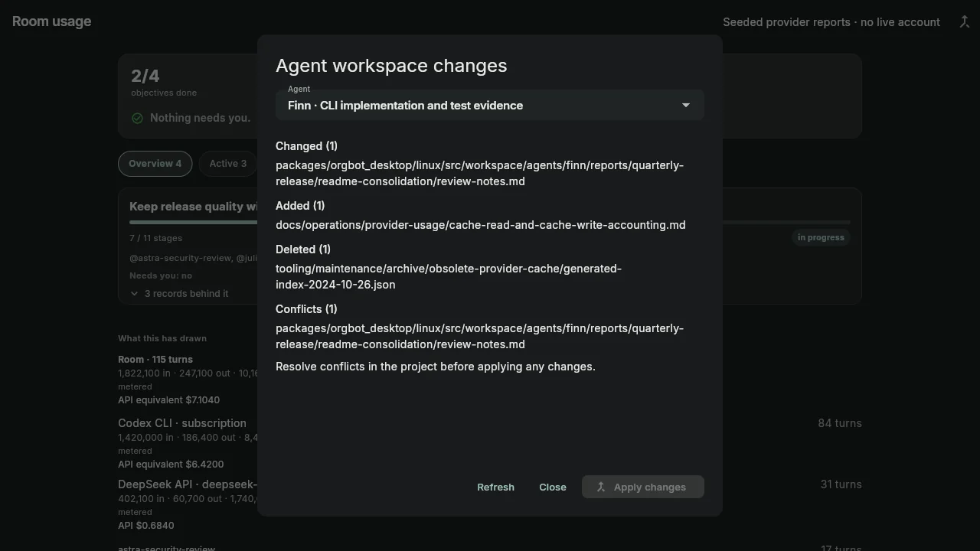Click the 7 / 11 stages label
This screenshot has width=980, height=551.
[156, 238]
